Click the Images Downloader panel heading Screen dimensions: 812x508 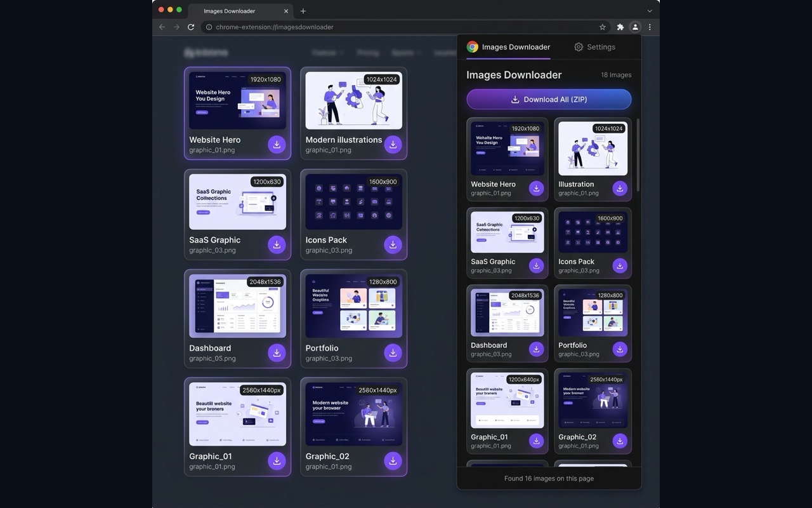pyautogui.click(x=514, y=75)
